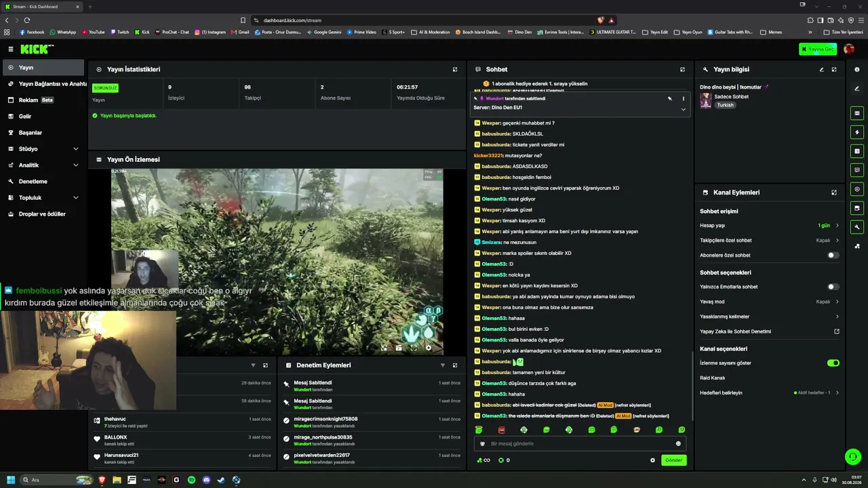Expand the Topluluk menu section
868x488 pixels.
tap(43, 198)
